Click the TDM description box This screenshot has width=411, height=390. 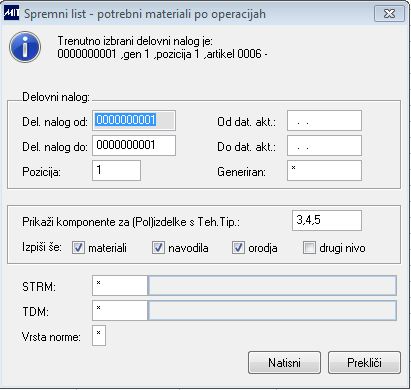[x=272, y=310]
